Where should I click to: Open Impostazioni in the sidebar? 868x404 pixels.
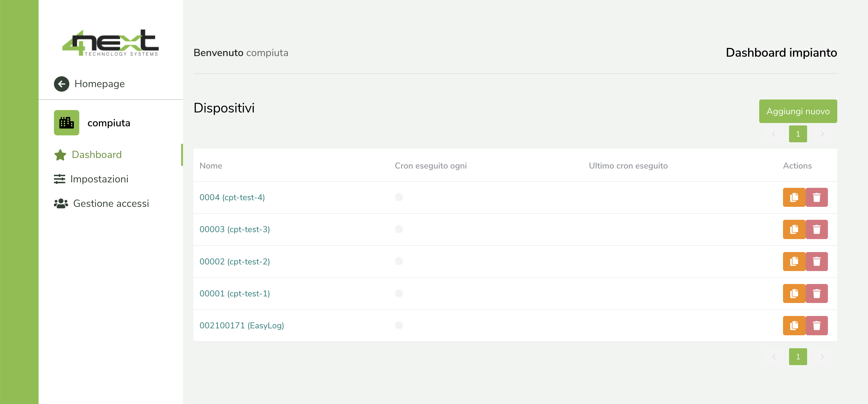coord(99,179)
